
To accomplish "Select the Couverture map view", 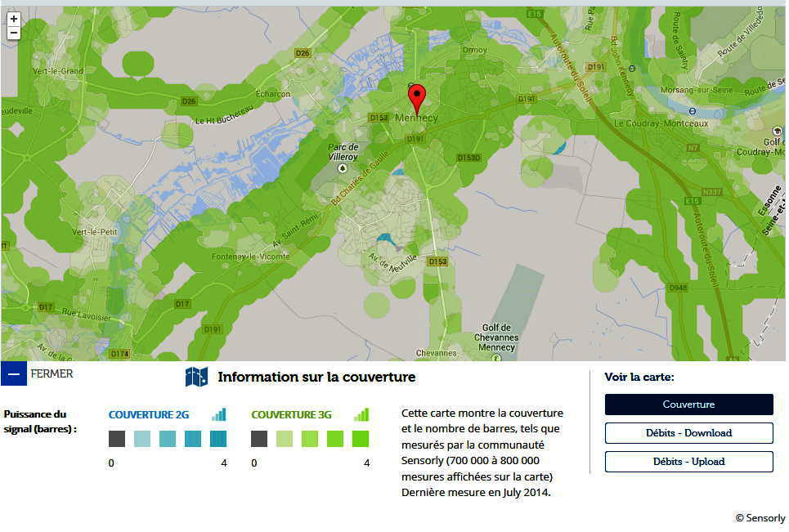I will tap(688, 405).
